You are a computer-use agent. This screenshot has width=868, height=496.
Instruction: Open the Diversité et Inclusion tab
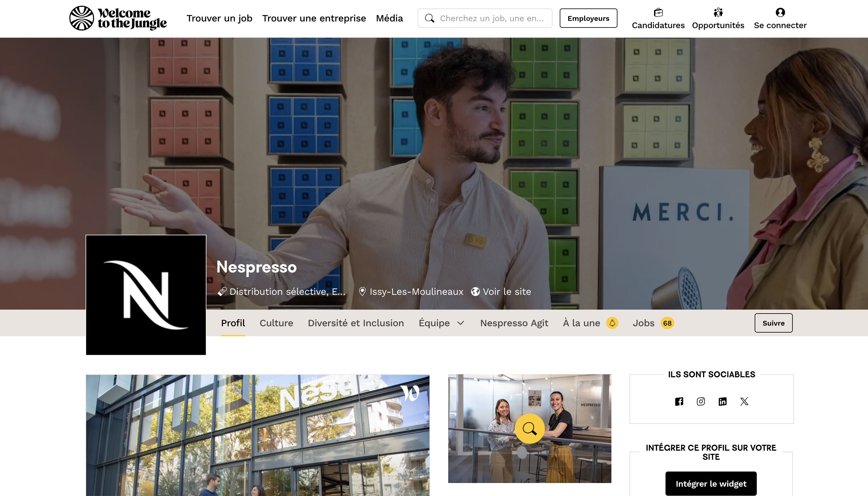coord(356,323)
